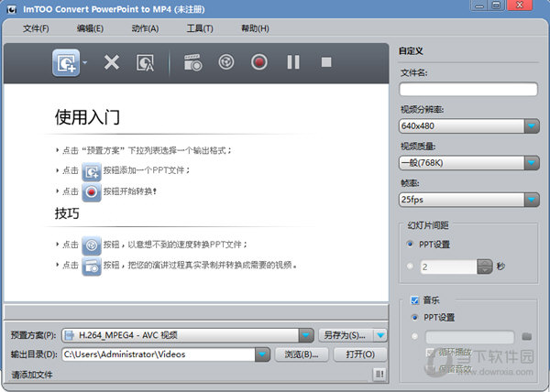Screen dimensions: 550x392
Task: Click the Add PPT file toolbar icon
Action: coord(66,62)
